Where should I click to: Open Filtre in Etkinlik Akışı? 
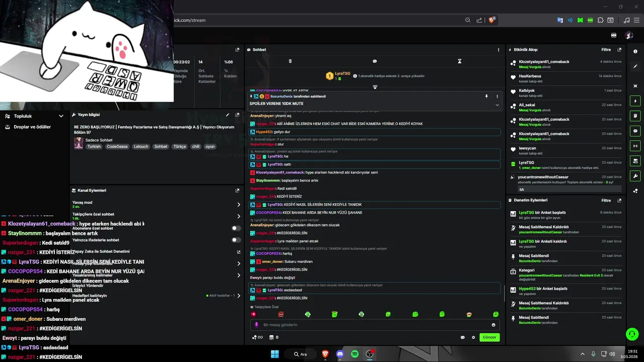pos(606,50)
